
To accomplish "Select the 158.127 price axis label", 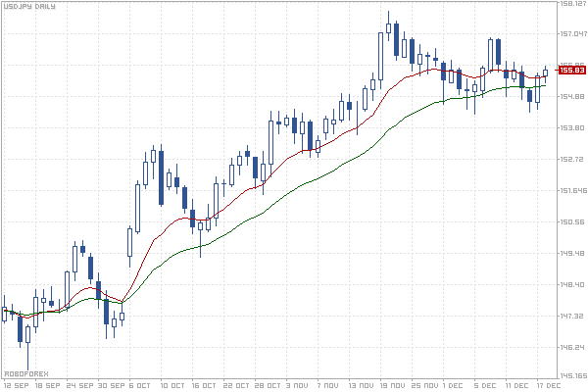I will click(x=571, y=4).
